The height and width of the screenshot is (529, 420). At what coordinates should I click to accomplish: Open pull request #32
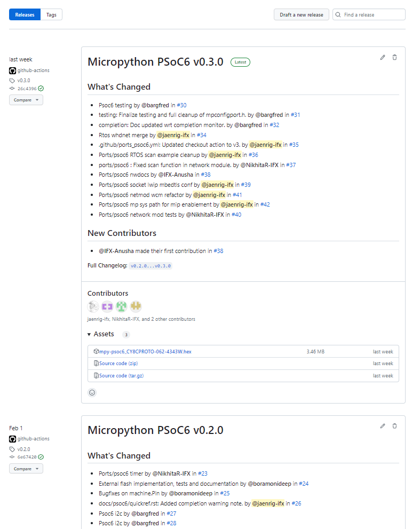click(x=274, y=125)
